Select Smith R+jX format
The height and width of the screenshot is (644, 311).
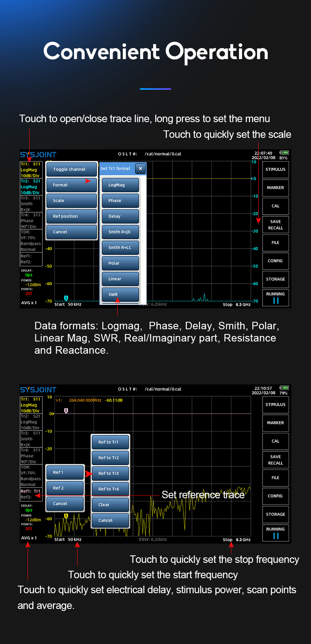(x=120, y=232)
